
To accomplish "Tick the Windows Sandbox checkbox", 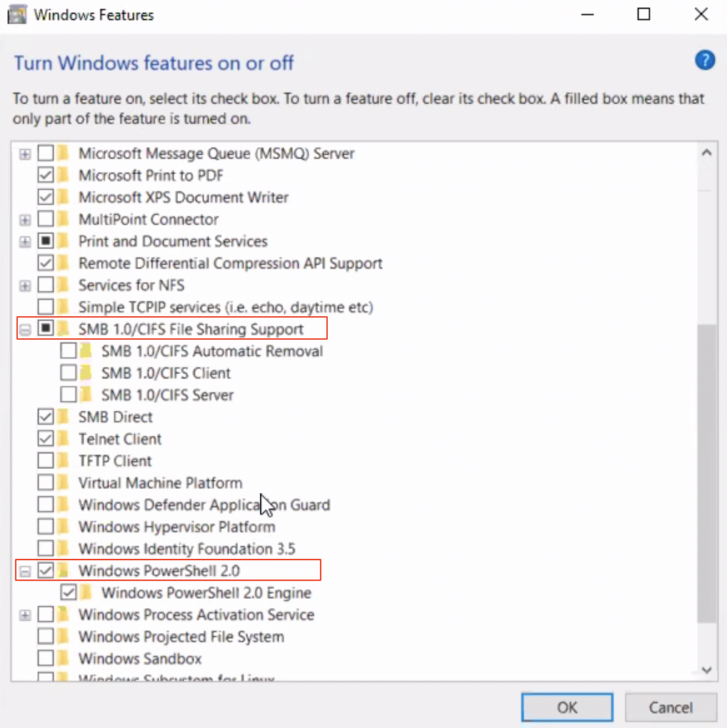I will click(x=46, y=658).
